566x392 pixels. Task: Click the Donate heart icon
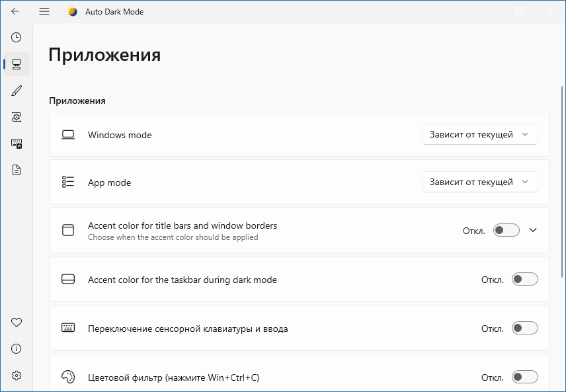point(17,323)
